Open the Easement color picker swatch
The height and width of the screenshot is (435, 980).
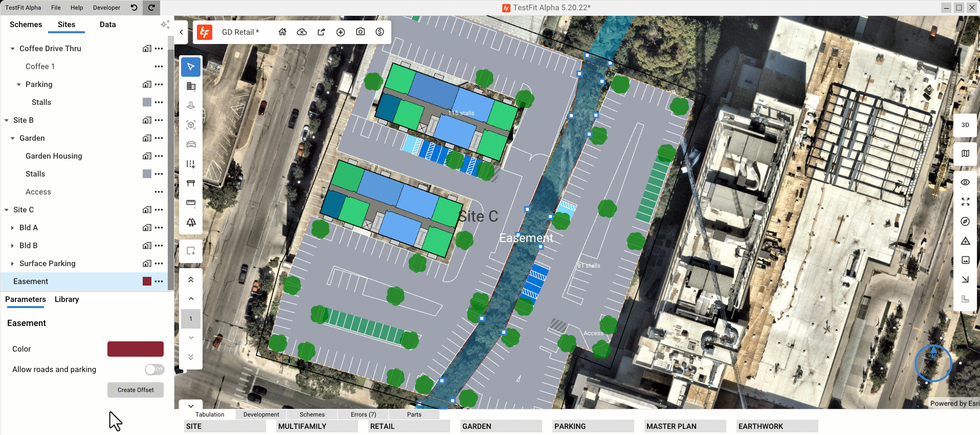pyautogui.click(x=136, y=349)
